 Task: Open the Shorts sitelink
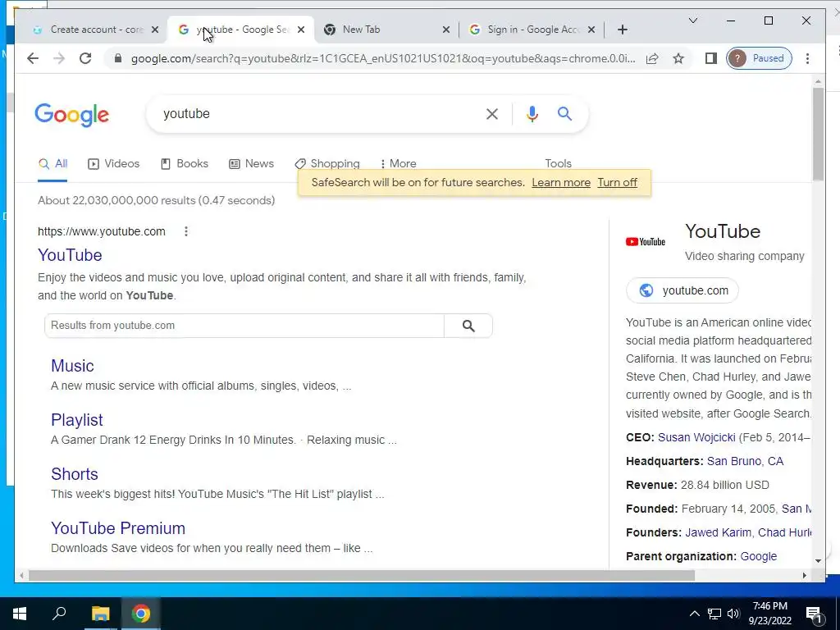pyautogui.click(x=75, y=474)
